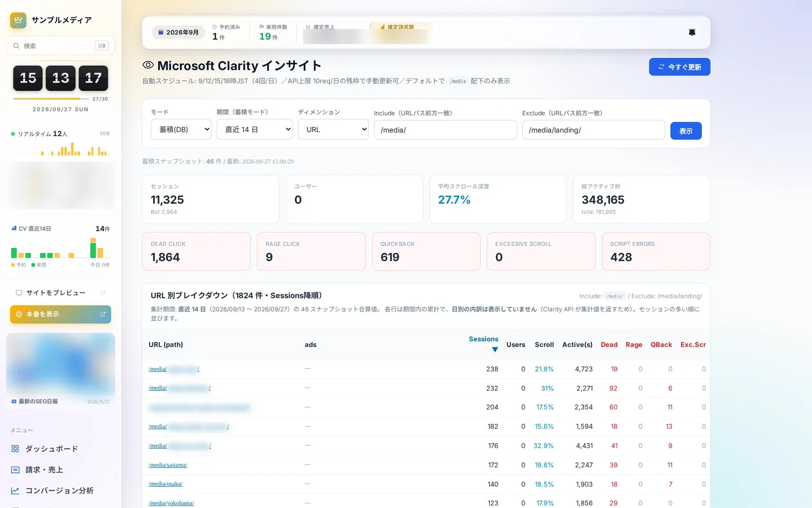The width and height of the screenshot is (812, 508).
Task: Click the リアルタイム 12人 bar chart
Action: 60,148
